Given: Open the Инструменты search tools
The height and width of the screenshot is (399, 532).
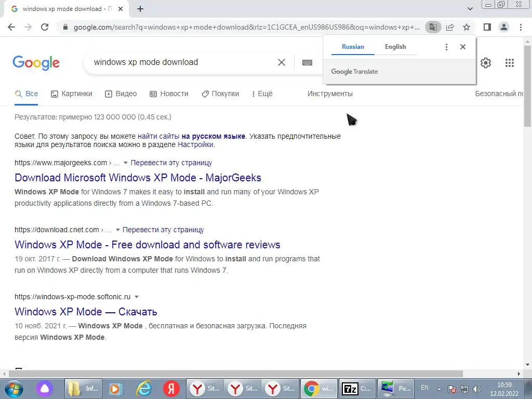Looking at the screenshot, I should pyautogui.click(x=330, y=94).
